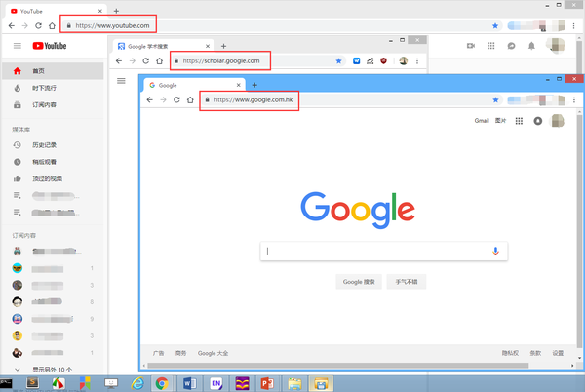Click bookmark star in YouTube window

pos(495,25)
